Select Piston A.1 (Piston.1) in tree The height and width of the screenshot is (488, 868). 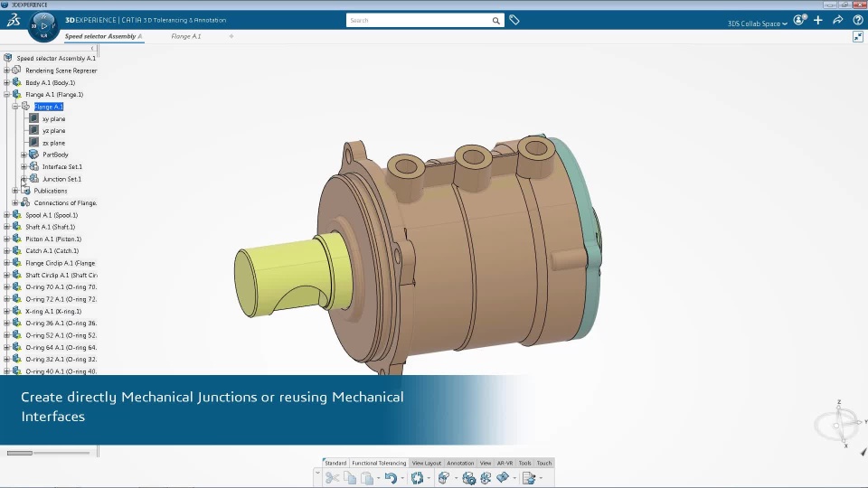(x=53, y=239)
